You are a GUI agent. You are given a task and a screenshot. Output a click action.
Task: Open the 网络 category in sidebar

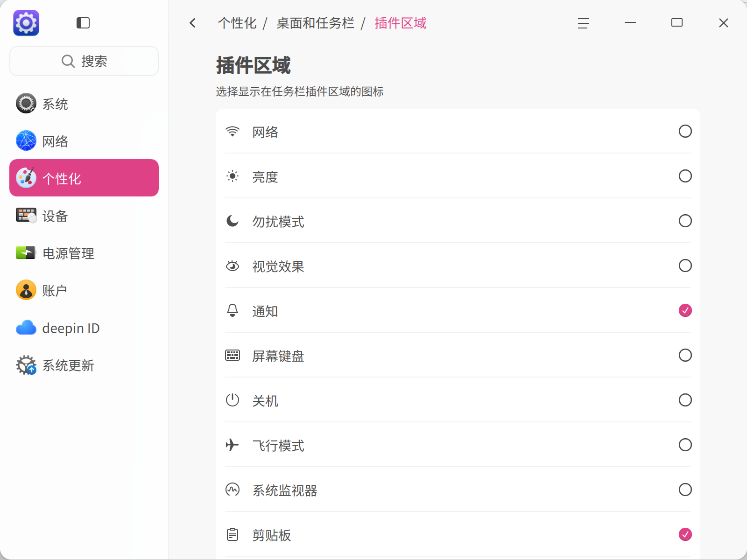[x=84, y=141]
